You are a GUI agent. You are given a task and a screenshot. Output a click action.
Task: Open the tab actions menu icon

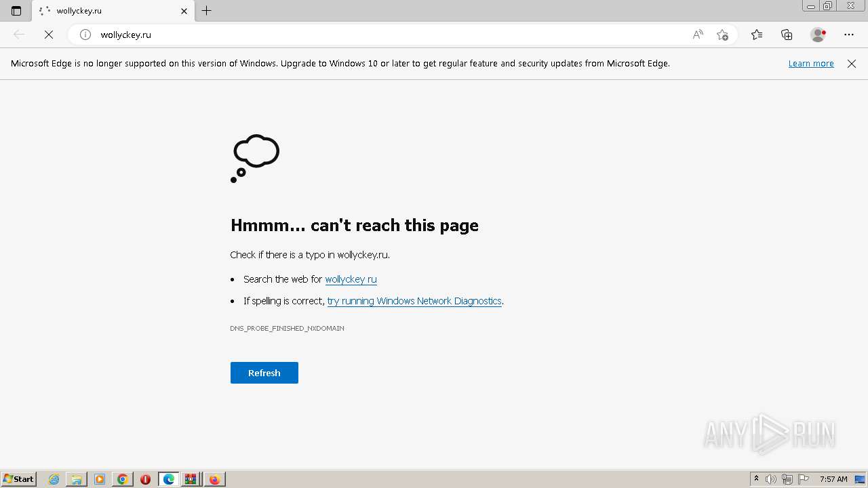16,11
